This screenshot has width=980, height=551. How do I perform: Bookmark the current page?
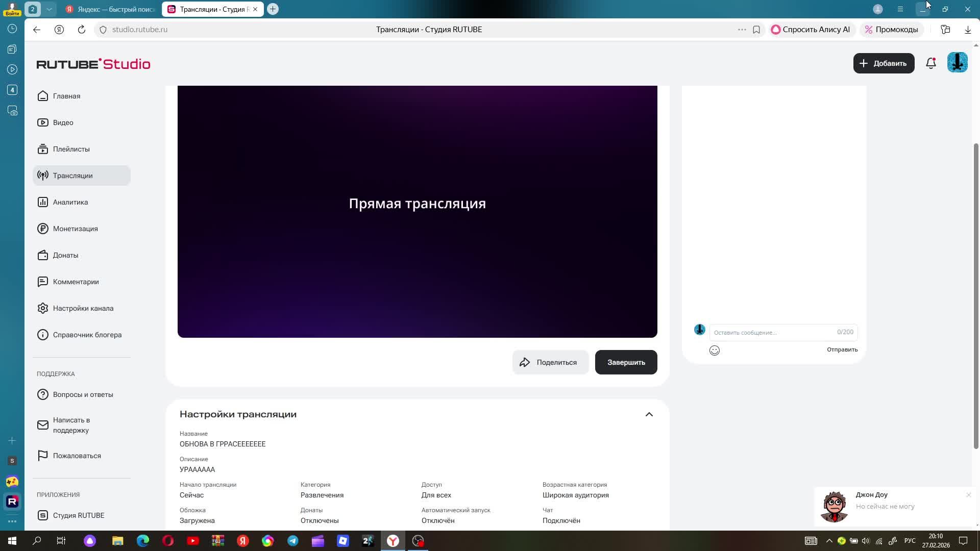(756, 29)
